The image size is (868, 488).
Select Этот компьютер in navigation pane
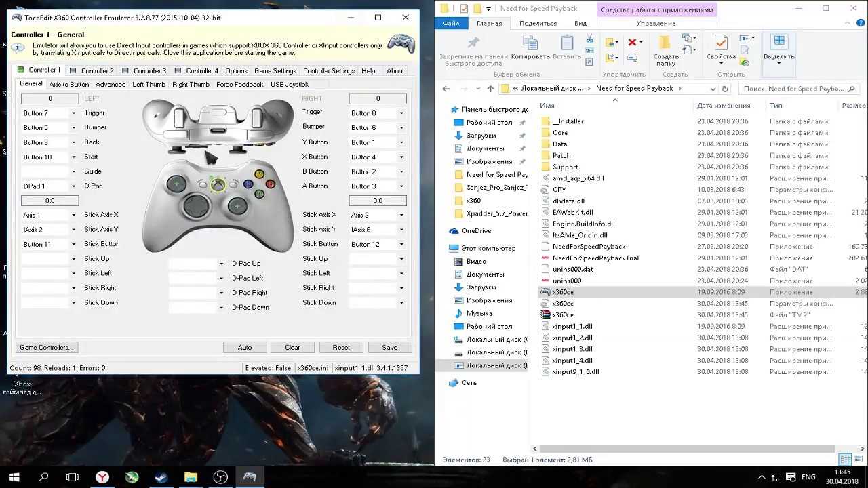tap(488, 248)
